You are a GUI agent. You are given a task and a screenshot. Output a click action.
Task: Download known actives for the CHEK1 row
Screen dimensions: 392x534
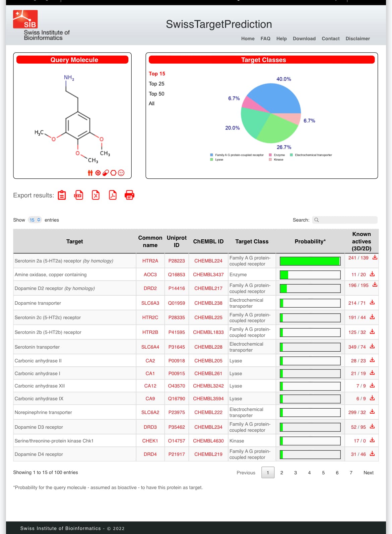click(372, 440)
